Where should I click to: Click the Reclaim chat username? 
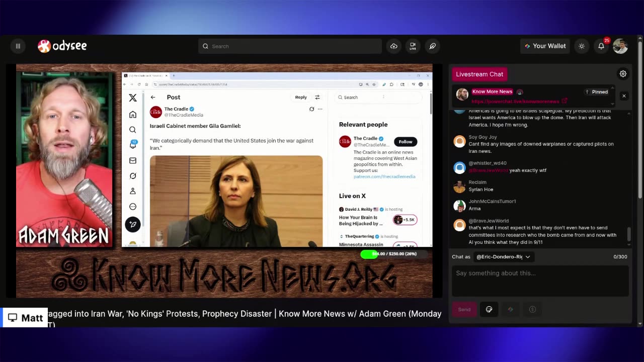tap(477, 182)
